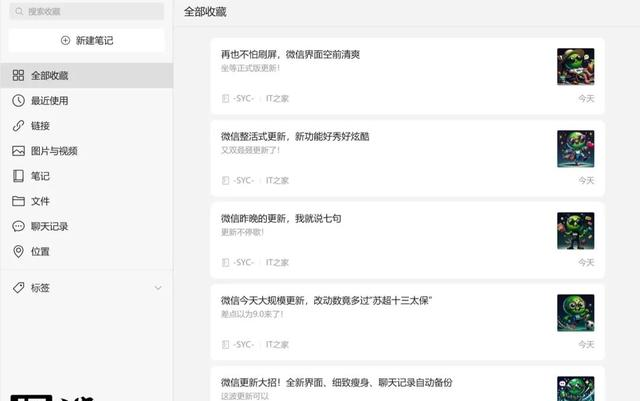Click the All Favorites (全部收藏) grid icon
Image resolution: width=640 pixels, height=401 pixels.
pyautogui.click(x=18, y=76)
